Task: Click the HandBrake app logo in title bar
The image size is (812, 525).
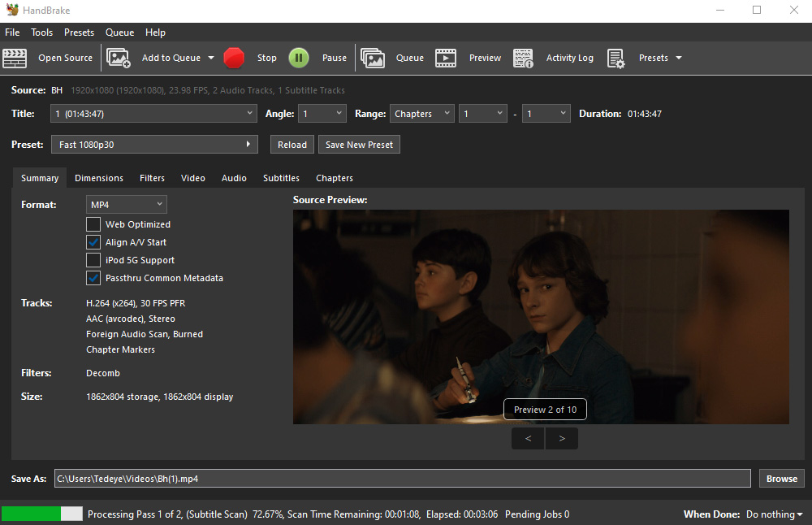Action: pos(12,10)
